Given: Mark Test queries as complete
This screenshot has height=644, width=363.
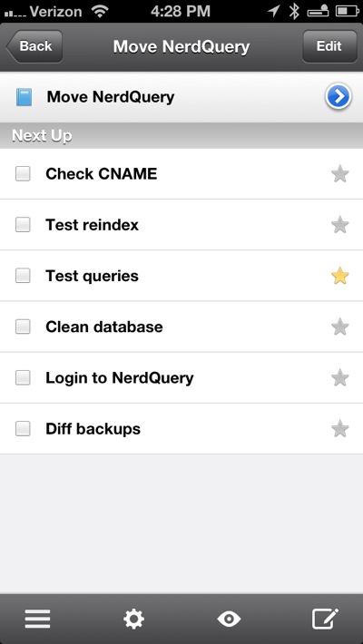Looking at the screenshot, I should 23,276.
